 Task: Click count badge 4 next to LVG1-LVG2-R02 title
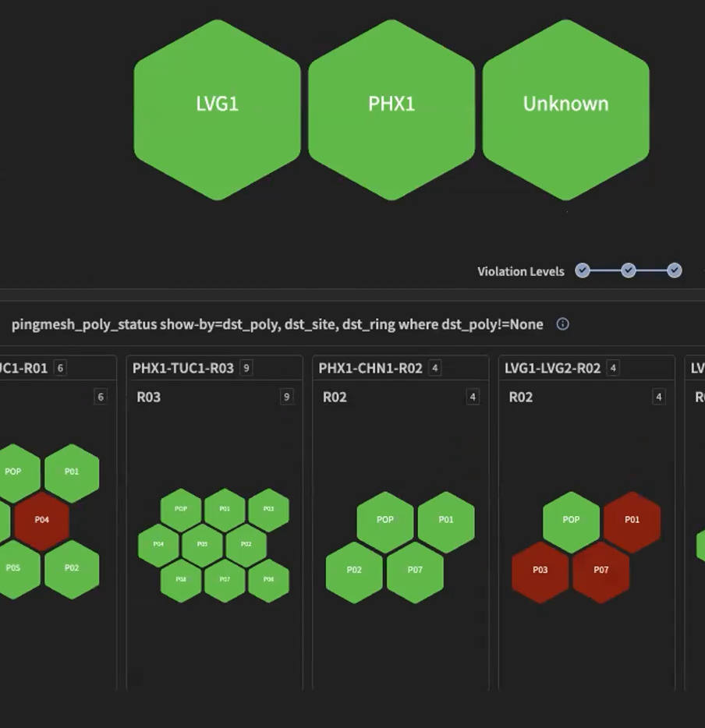[613, 368]
